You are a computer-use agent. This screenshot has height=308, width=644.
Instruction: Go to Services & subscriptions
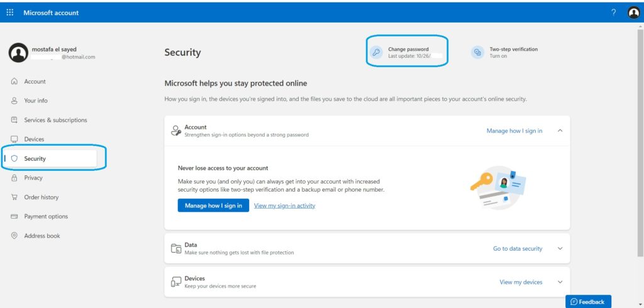(x=55, y=120)
